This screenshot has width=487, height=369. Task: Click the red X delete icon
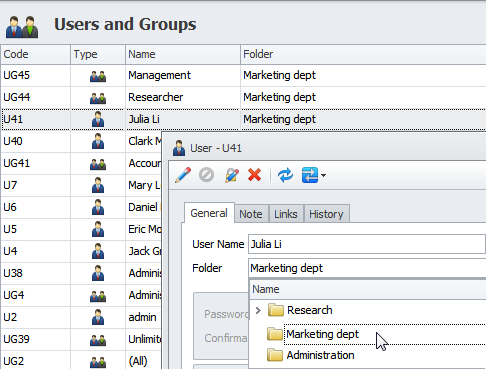click(x=254, y=175)
